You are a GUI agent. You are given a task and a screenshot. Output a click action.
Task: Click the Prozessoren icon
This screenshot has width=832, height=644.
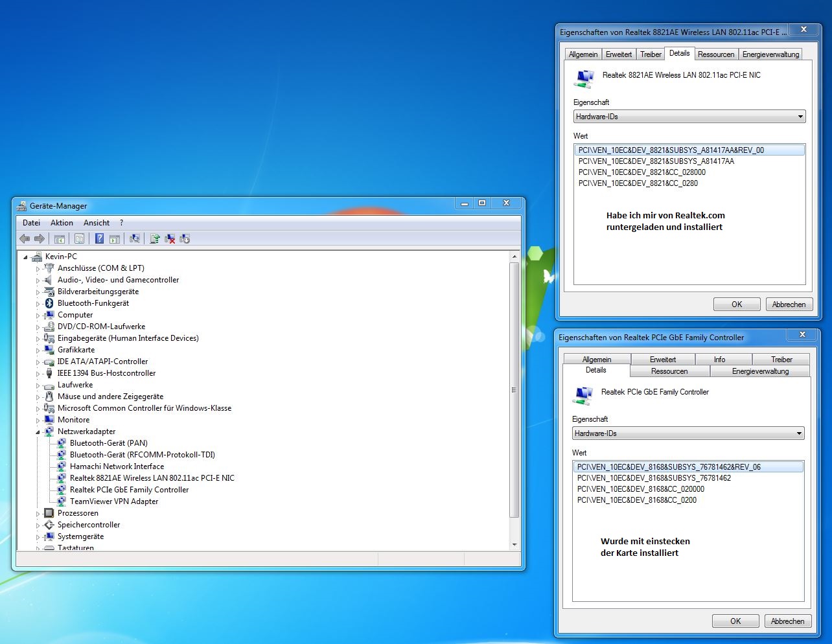[x=49, y=513]
